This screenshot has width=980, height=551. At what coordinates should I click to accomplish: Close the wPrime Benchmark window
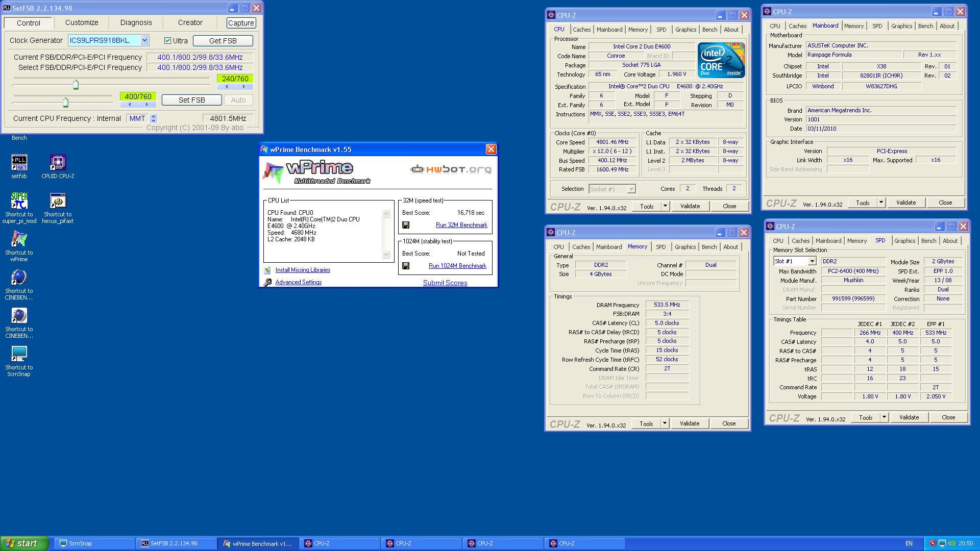click(491, 149)
